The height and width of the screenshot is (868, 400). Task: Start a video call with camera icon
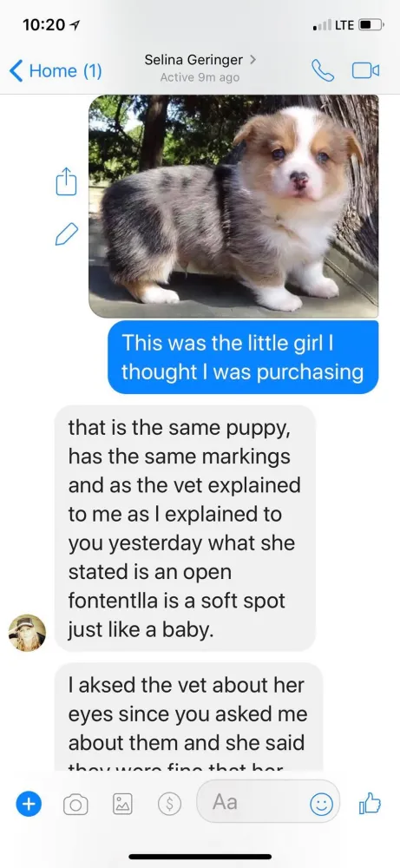(365, 71)
